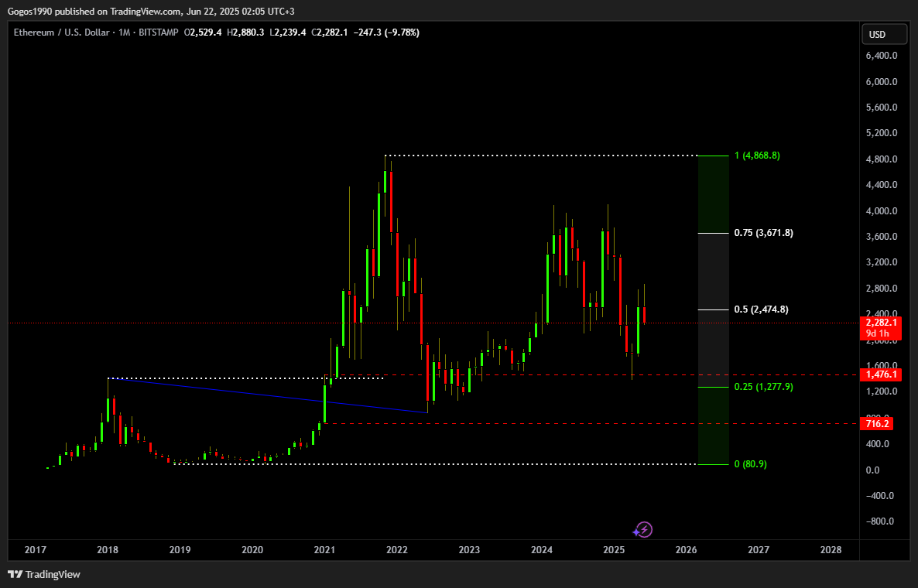This screenshot has width=918, height=588.
Task: Click the 4,800.0 price axis value
Action: pos(882,159)
